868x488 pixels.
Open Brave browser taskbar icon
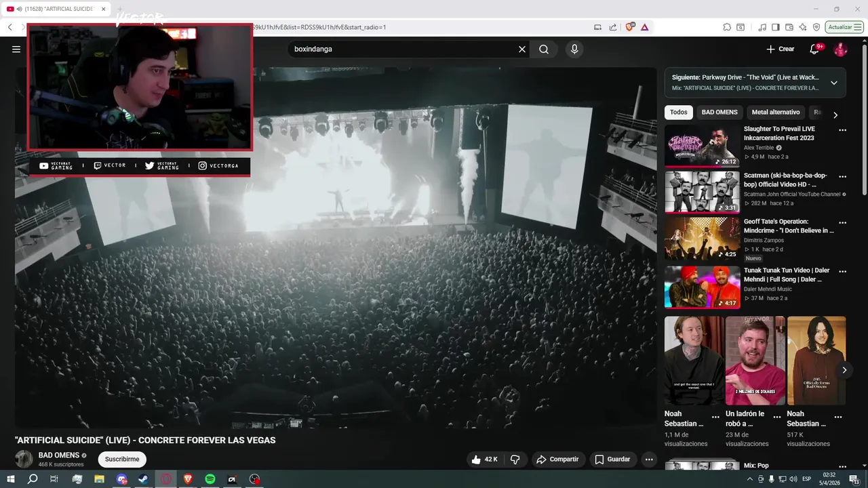pos(188,479)
